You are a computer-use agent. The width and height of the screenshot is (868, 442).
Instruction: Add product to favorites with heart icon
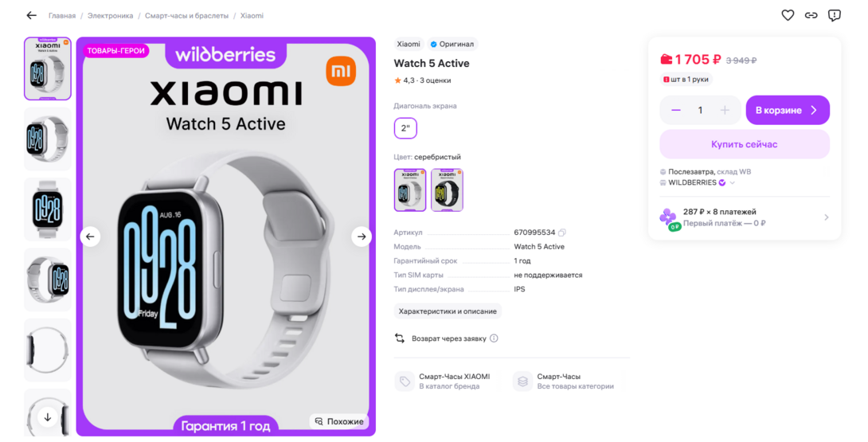point(788,15)
